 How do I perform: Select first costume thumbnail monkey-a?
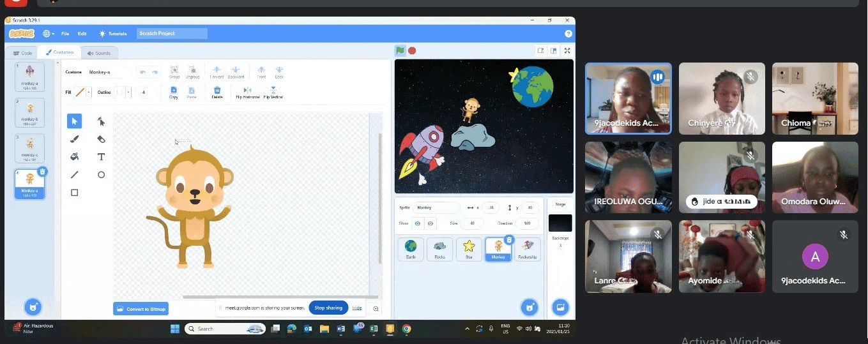(x=30, y=77)
